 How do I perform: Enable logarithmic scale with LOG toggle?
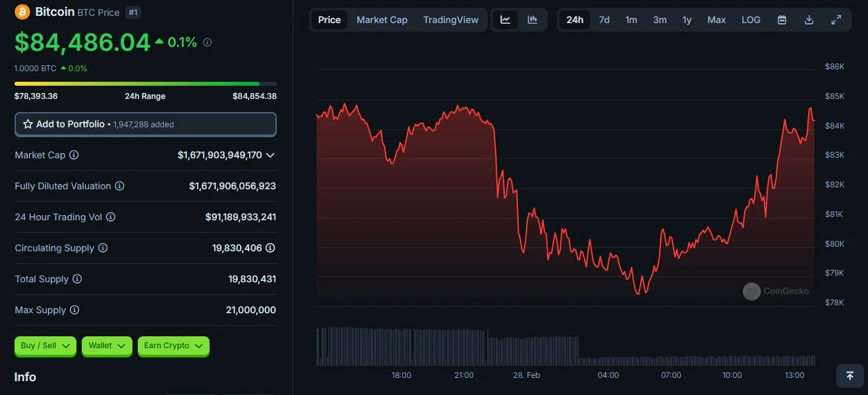(x=751, y=20)
